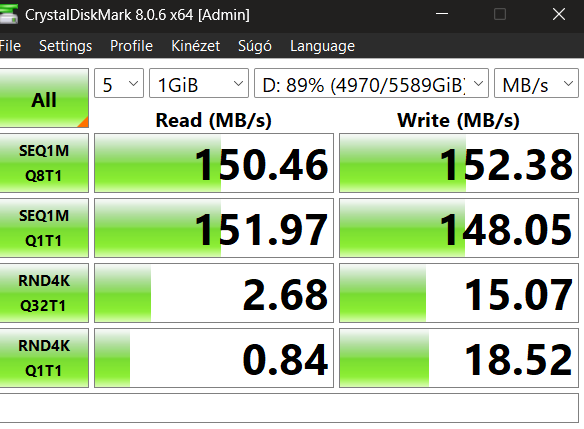The width and height of the screenshot is (584, 429).
Task: Select the 151.97 read result
Action: 214,228
